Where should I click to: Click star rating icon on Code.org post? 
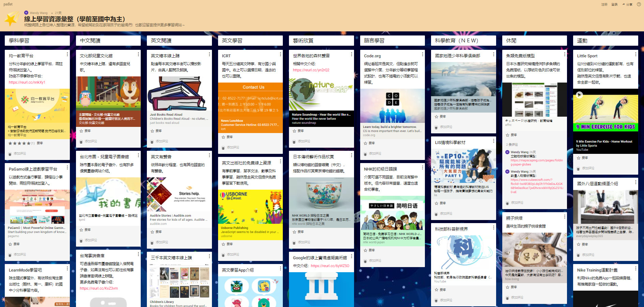365,143
